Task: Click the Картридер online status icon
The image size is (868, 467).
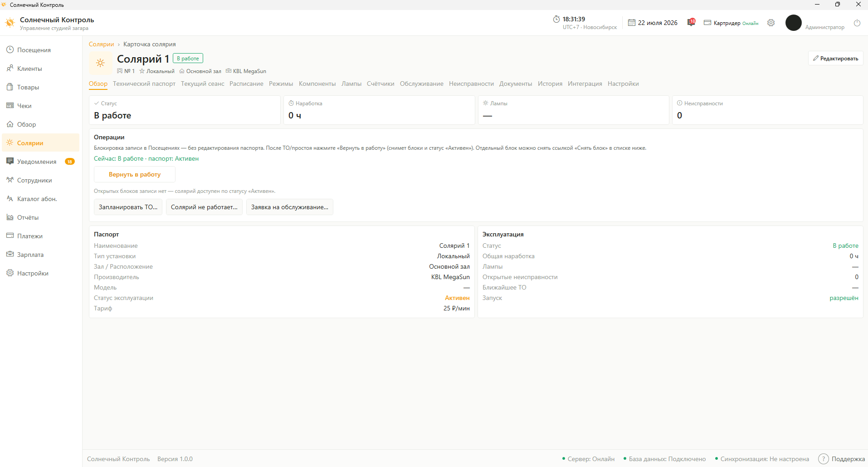Action: click(x=707, y=23)
